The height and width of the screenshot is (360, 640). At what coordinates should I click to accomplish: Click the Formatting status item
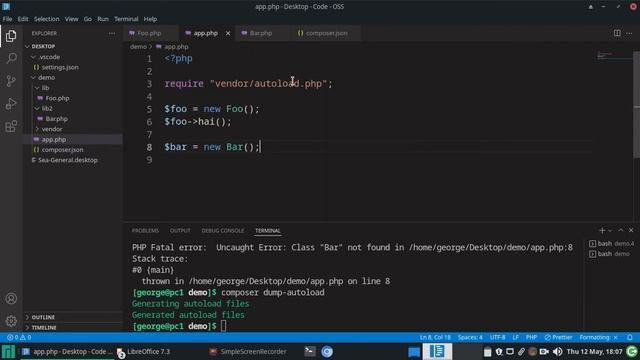[599, 338]
